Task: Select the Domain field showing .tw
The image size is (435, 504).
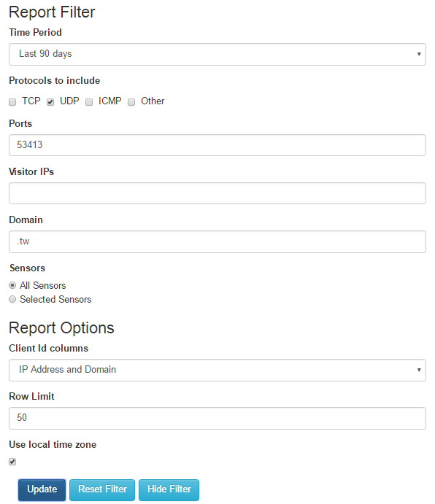Action: (x=217, y=241)
